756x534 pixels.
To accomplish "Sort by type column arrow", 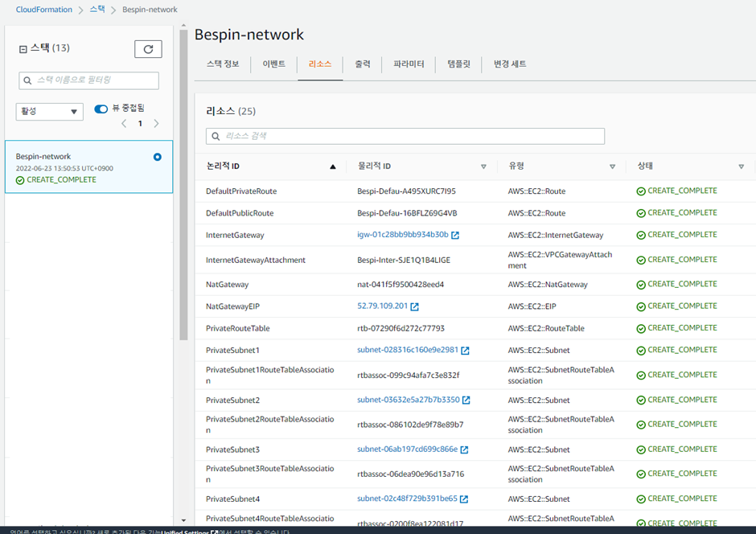I will point(612,166).
